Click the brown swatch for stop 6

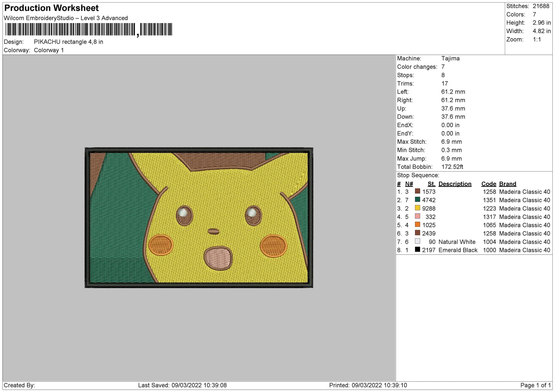417,233
